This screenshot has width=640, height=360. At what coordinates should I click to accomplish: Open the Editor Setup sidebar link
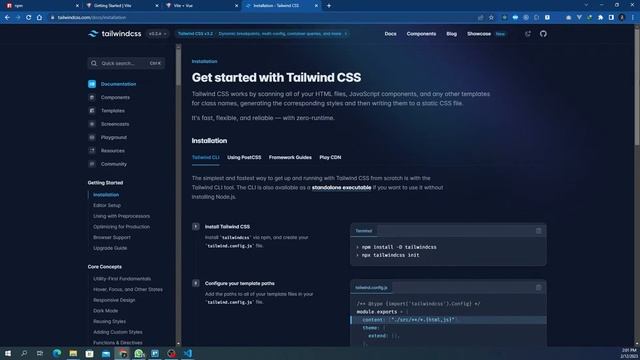(107, 206)
